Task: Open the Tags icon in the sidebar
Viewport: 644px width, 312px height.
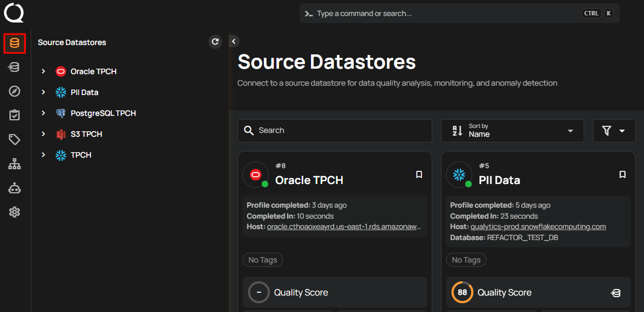Action: tap(15, 140)
